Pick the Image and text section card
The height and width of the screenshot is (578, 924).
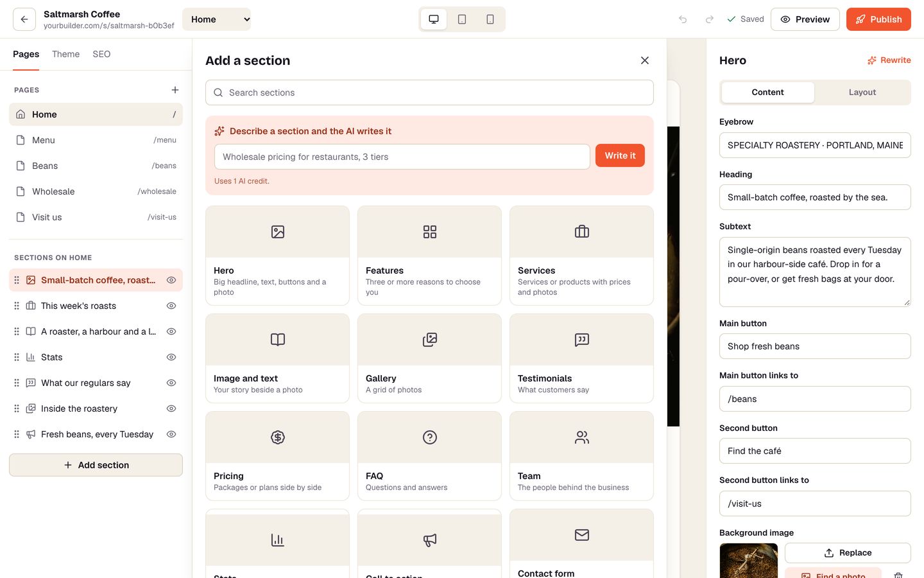pyautogui.click(x=277, y=358)
